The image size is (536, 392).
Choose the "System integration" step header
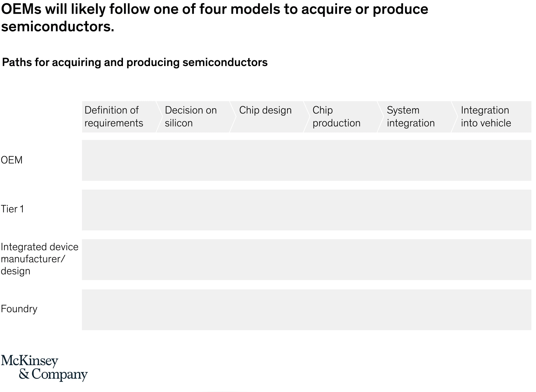tap(411, 117)
